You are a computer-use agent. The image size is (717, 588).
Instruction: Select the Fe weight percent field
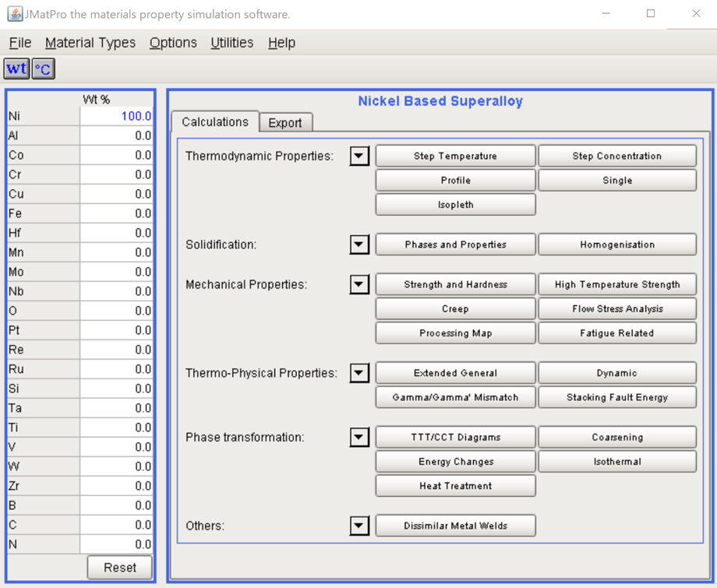[x=117, y=213]
